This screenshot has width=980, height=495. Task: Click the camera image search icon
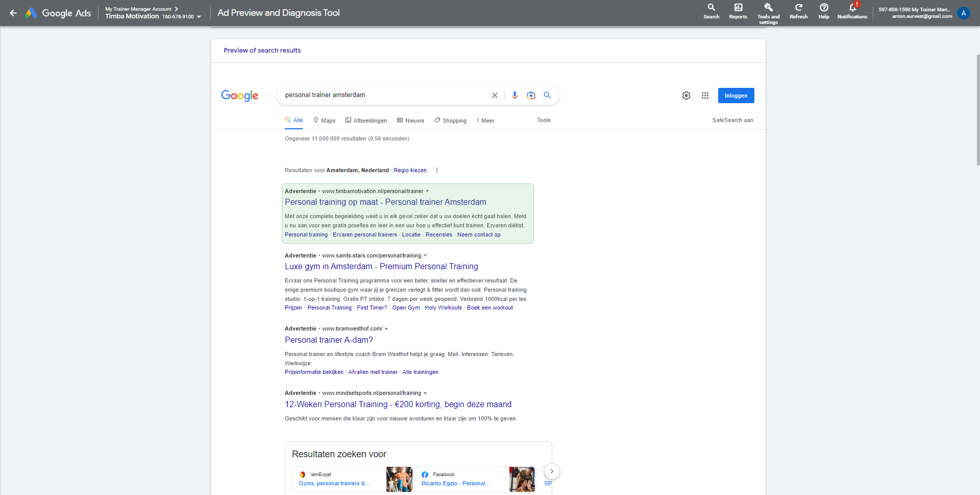[531, 96]
